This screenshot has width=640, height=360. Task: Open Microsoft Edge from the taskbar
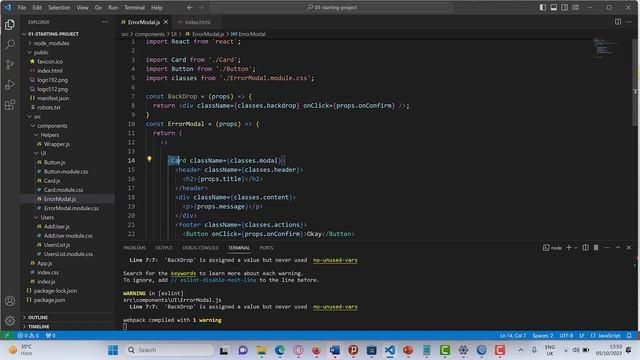[280, 350]
